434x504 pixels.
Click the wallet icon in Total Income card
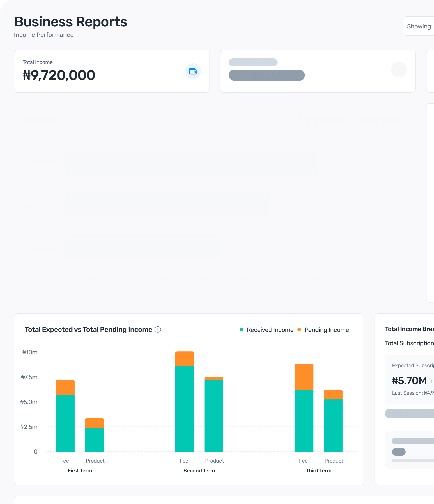pos(193,71)
